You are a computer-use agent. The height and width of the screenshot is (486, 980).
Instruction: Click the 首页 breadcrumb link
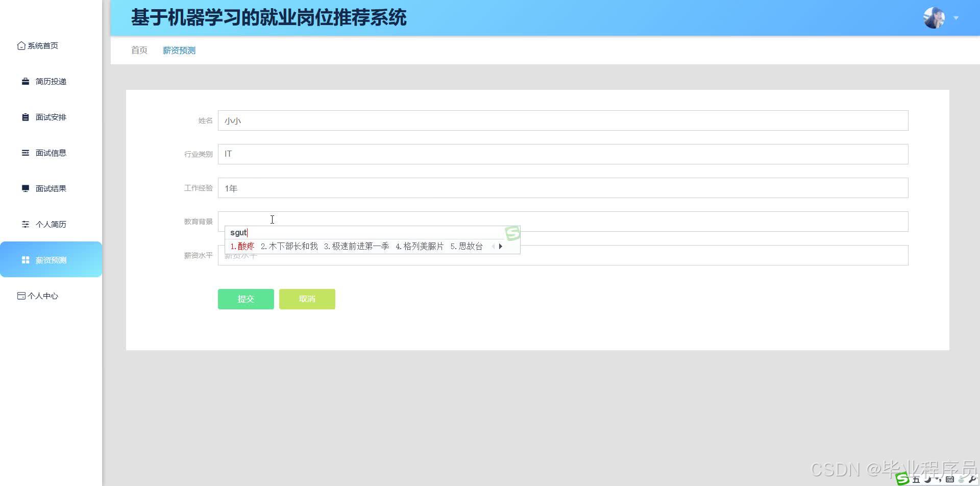click(139, 50)
